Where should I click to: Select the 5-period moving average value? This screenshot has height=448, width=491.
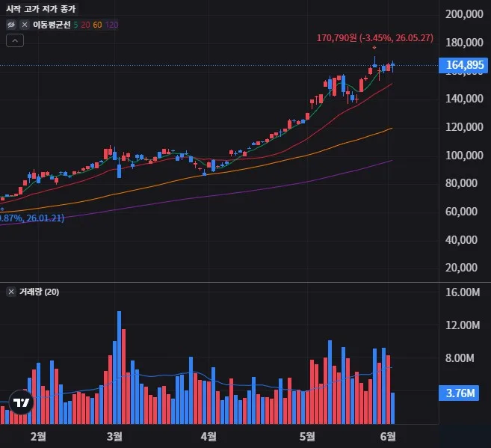(x=75, y=25)
